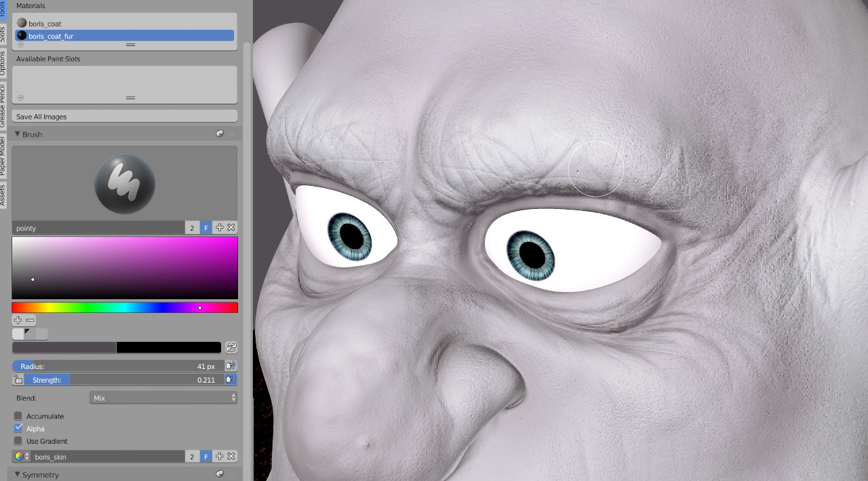Enable the Accumulate checkbox
Image resolution: width=868 pixels, height=481 pixels.
18,416
